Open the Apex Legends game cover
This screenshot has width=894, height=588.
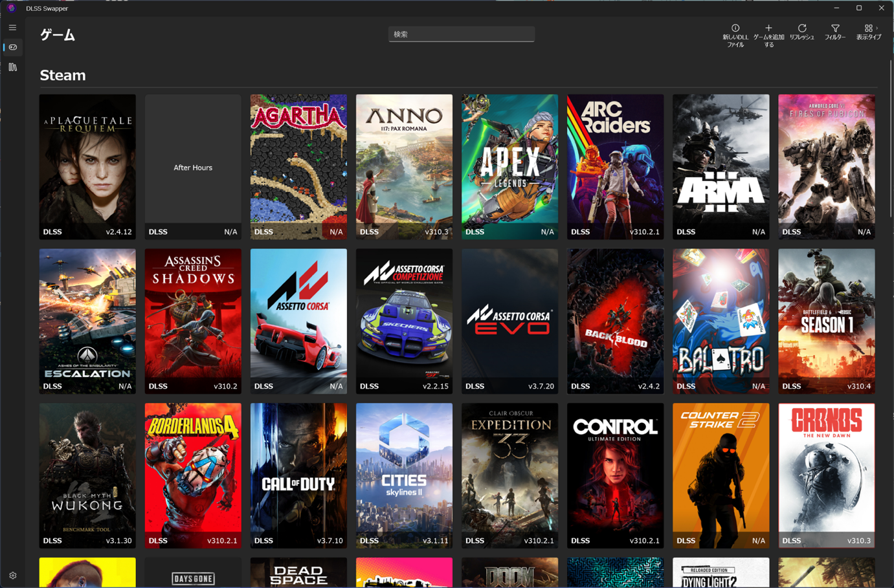tap(509, 167)
